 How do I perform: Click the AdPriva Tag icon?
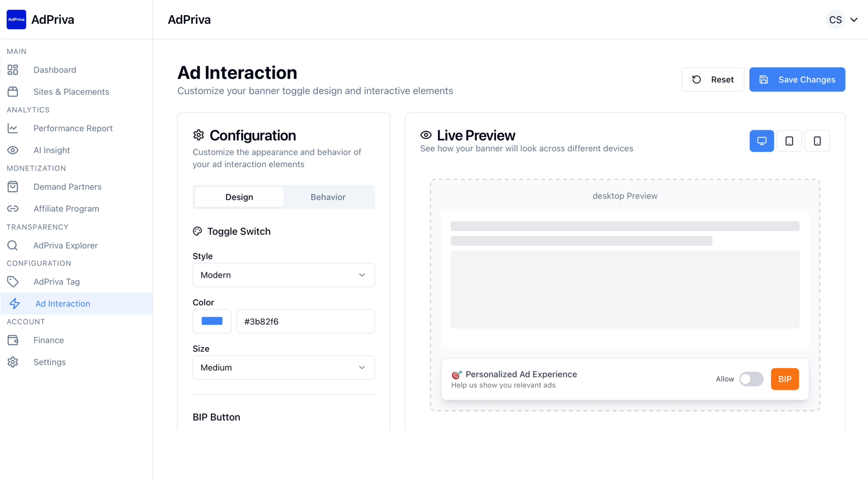[x=13, y=282]
